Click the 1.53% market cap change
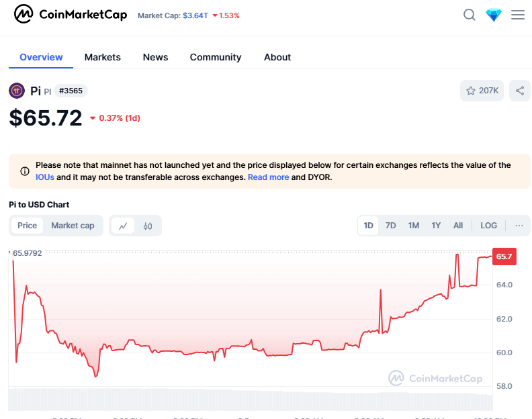 (226, 15)
